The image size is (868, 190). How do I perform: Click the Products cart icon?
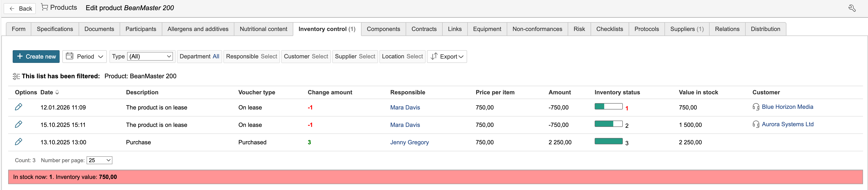pos(44,7)
